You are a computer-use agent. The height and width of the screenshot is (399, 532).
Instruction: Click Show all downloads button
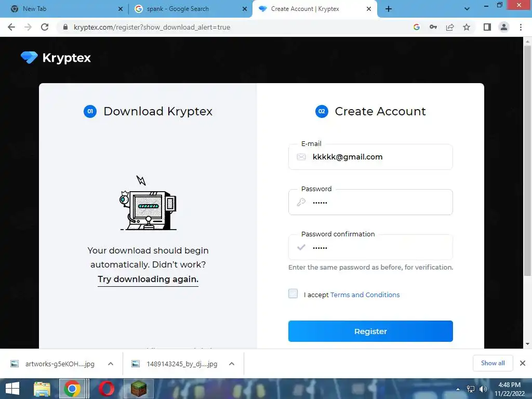493,363
